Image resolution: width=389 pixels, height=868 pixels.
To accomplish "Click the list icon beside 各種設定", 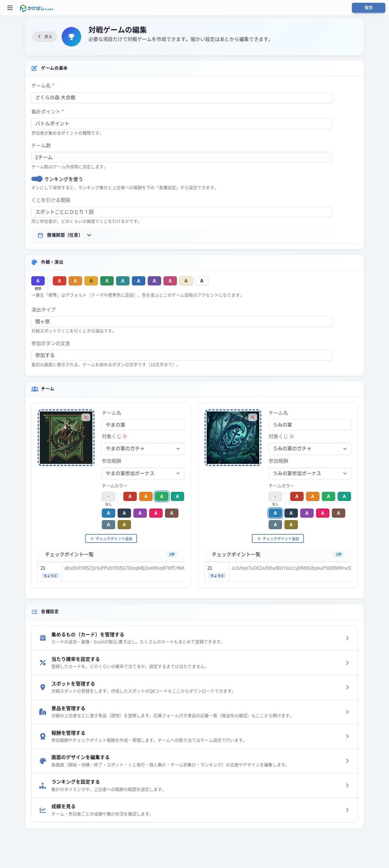I will 34,611.
